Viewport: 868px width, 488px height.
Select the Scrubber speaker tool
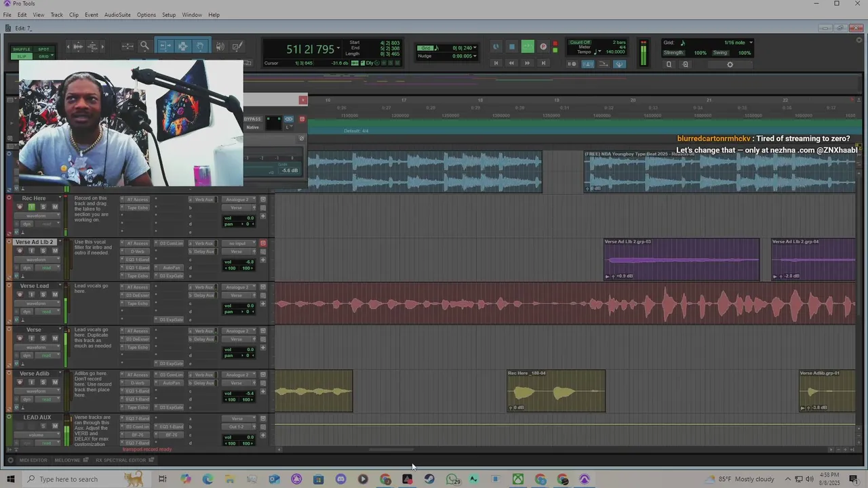pyautogui.click(x=220, y=46)
